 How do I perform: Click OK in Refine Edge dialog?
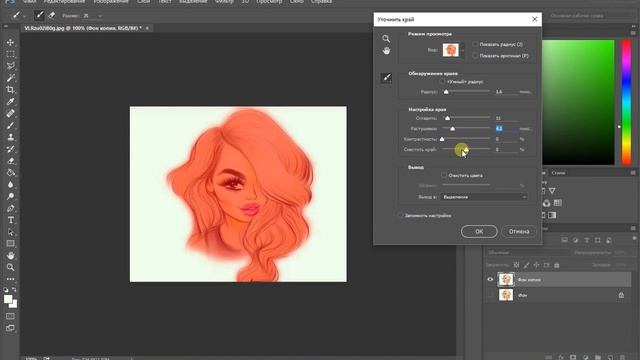[x=479, y=231]
